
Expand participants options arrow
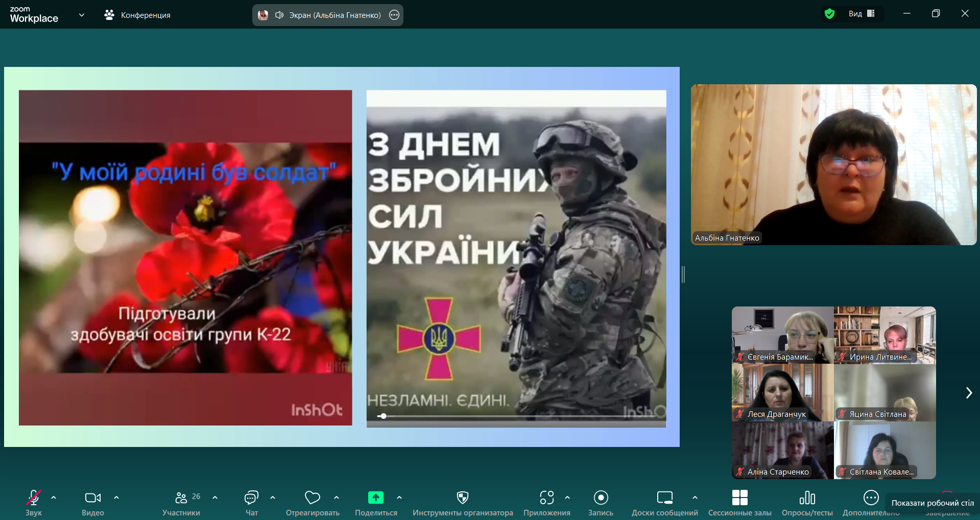click(x=215, y=498)
